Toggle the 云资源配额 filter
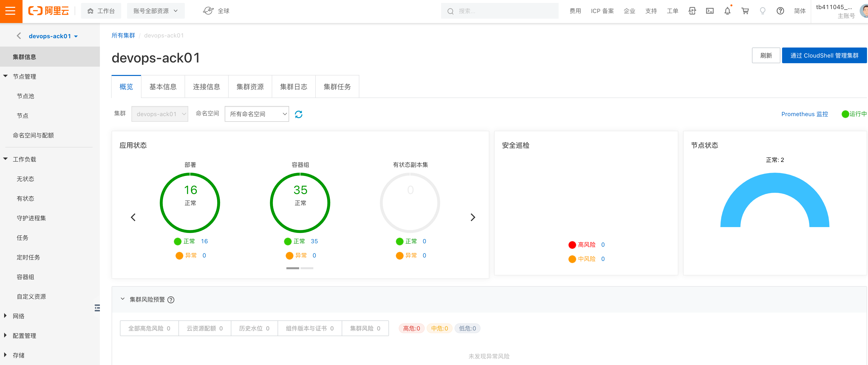868x365 pixels. pos(205,328)
